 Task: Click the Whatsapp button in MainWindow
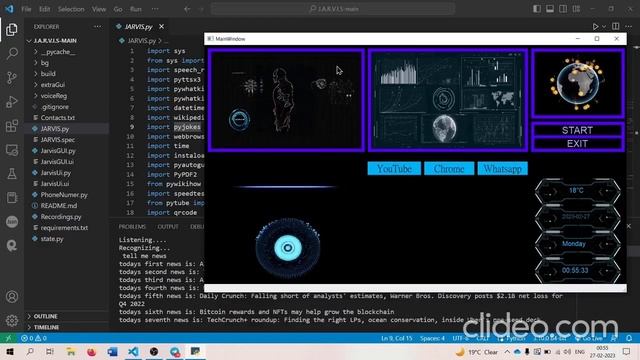502,169
